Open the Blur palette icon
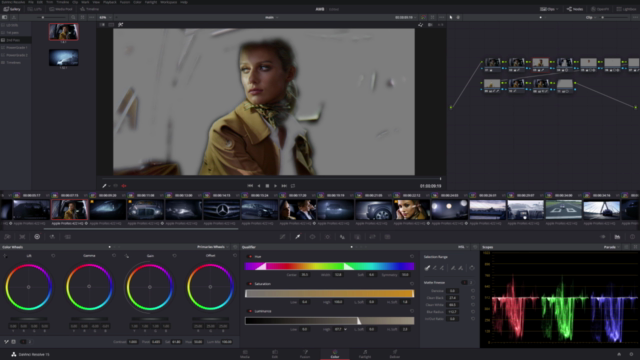 coord(342,237)
